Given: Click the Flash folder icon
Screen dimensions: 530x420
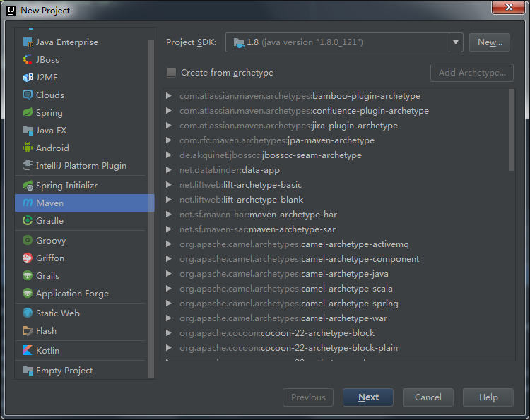Looking at the screenshot, I should tap(28, 330).
